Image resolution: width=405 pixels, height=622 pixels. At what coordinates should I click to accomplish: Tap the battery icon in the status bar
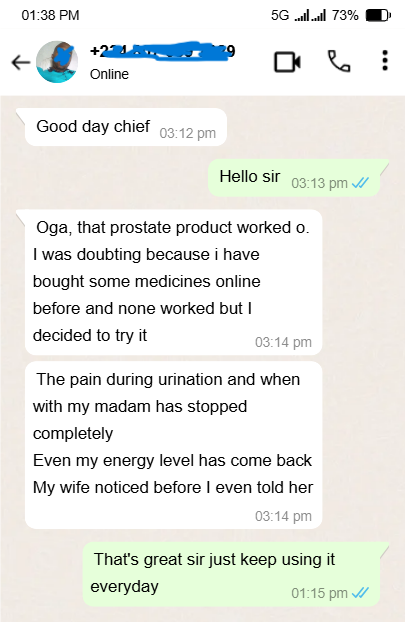point(378,15)
